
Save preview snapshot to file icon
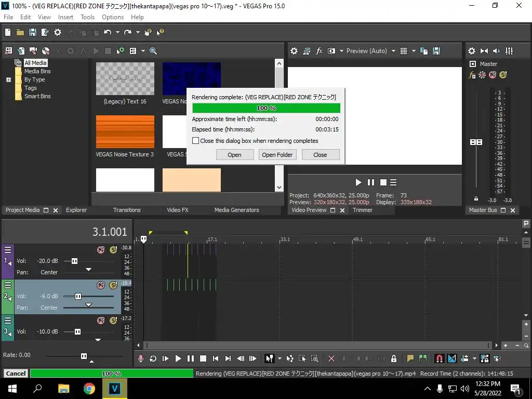[x=436, y=51]
